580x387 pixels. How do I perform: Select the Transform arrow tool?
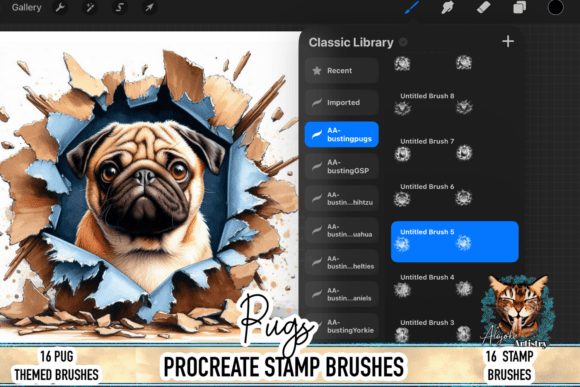click(x=149, y=7)
